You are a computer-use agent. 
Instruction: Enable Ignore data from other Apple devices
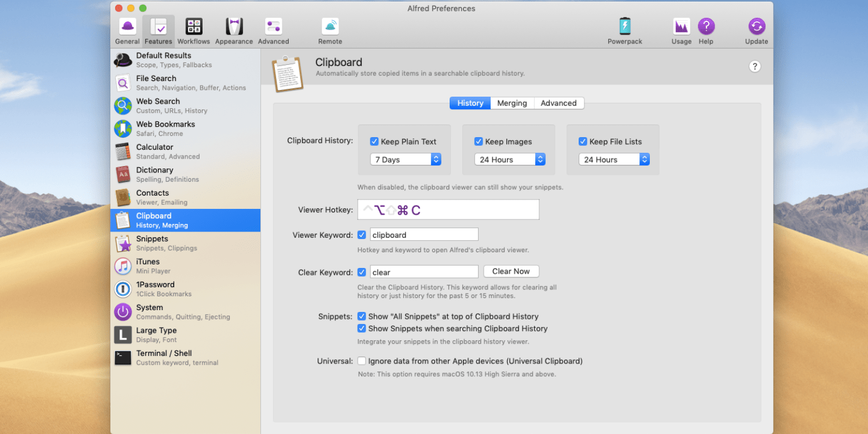[x=362, y=361]
